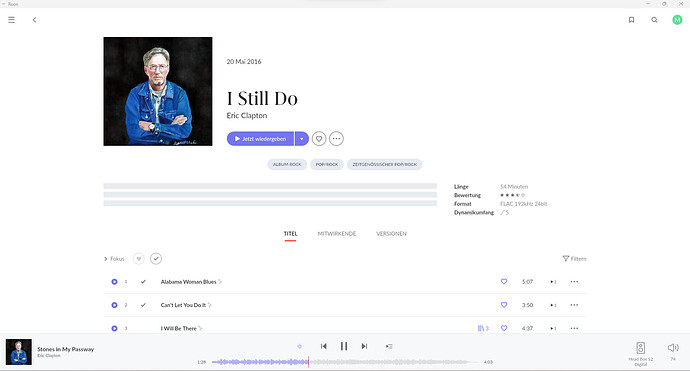
Task: Seek within the waveform progress bar
Action: (345, 362)
